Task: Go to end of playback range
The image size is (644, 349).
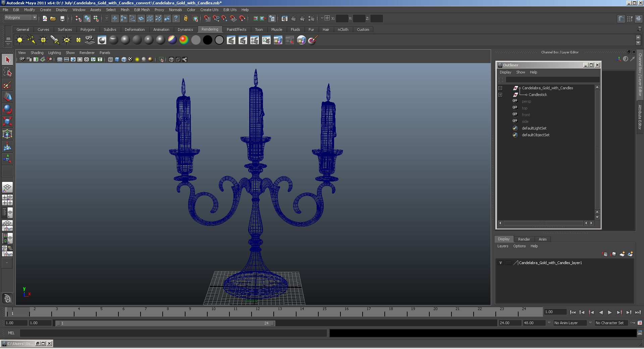Action: click(x=638, y=312)
